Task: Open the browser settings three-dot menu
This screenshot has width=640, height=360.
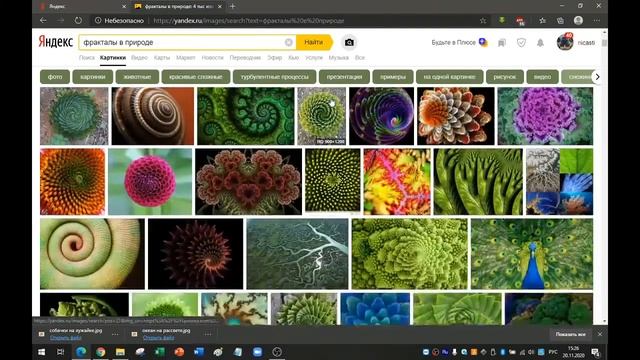Action: tap(596, 20)
